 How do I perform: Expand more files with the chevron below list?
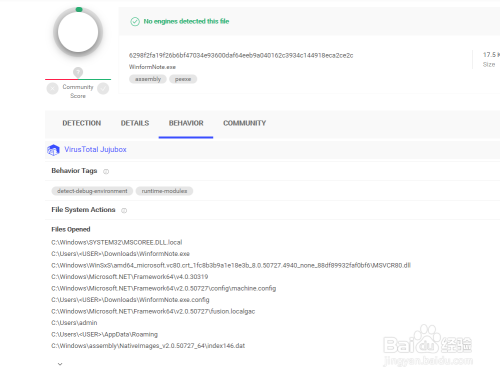pos(60,364)
